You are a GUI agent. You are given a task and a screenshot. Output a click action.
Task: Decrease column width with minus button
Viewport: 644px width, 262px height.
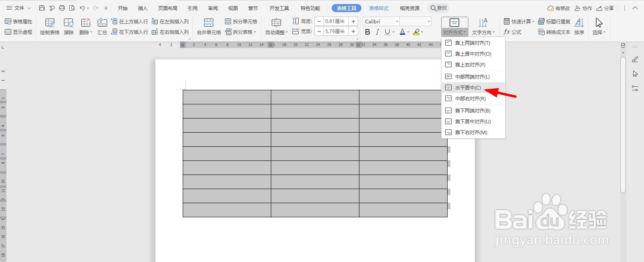coord(319,31)
